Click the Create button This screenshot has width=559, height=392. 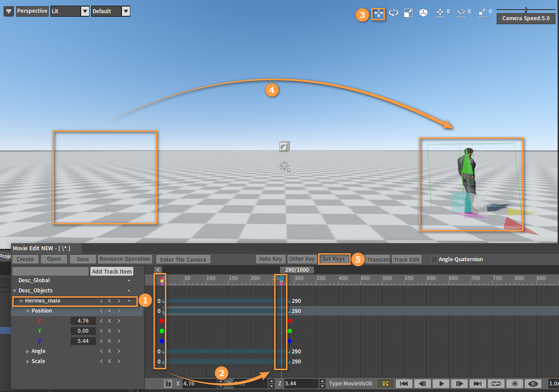(25, 259)
